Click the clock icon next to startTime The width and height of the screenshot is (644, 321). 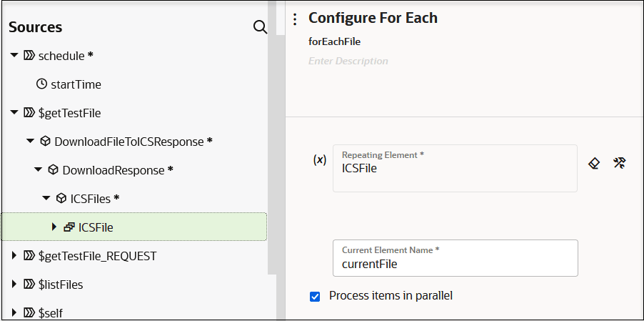point(41,84)
